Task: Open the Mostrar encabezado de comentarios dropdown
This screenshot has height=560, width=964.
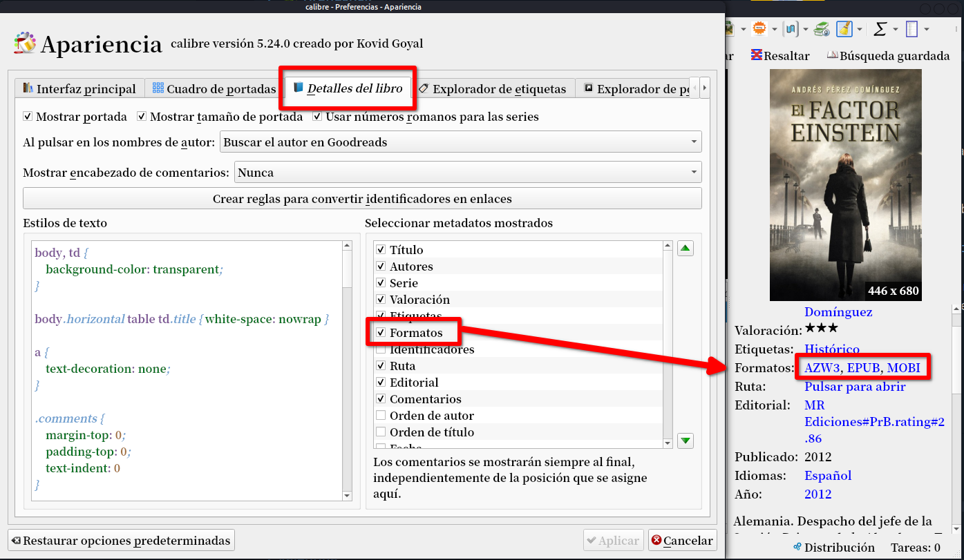Action: click(x=469, y=173)
